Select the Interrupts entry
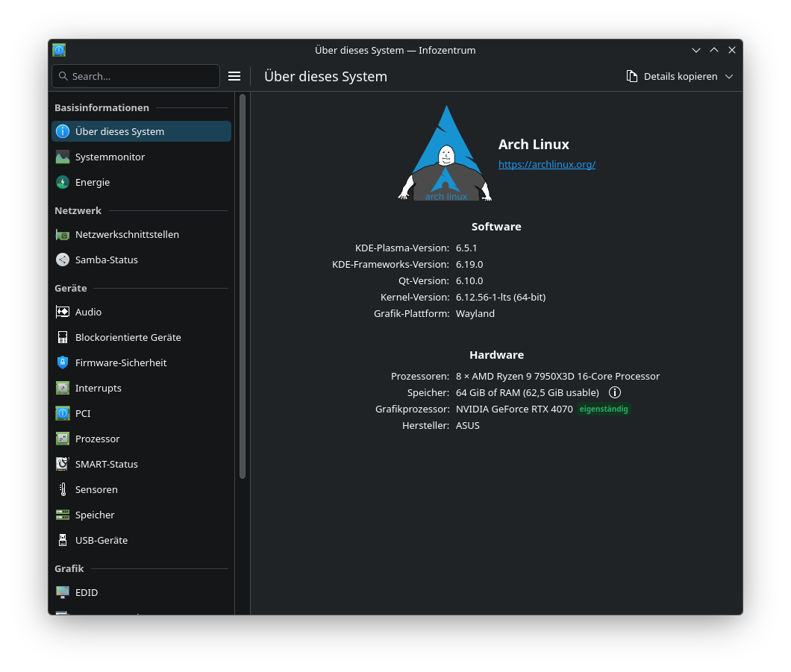This screenshot has width=791, height=672. [141, 388]
